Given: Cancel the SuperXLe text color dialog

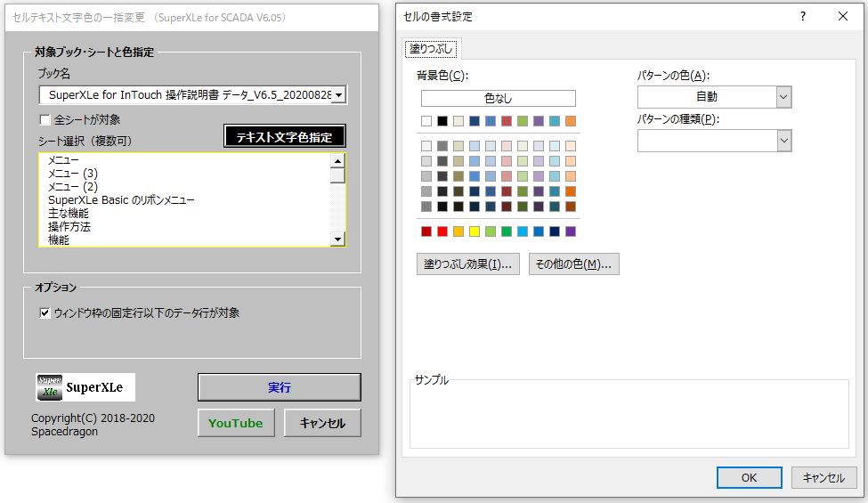Looking at the screenshot, I should point(322,423).
